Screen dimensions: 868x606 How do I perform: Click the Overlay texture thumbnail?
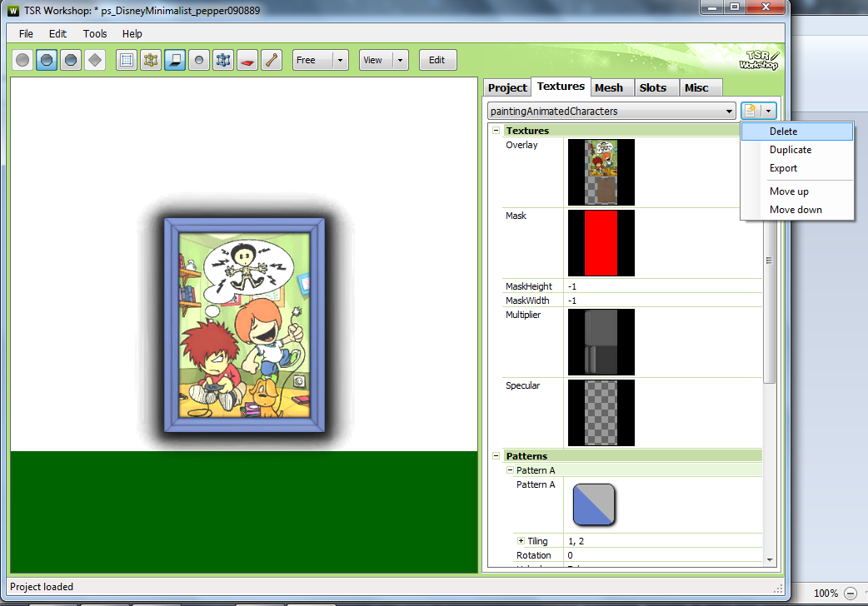[601, 172]
